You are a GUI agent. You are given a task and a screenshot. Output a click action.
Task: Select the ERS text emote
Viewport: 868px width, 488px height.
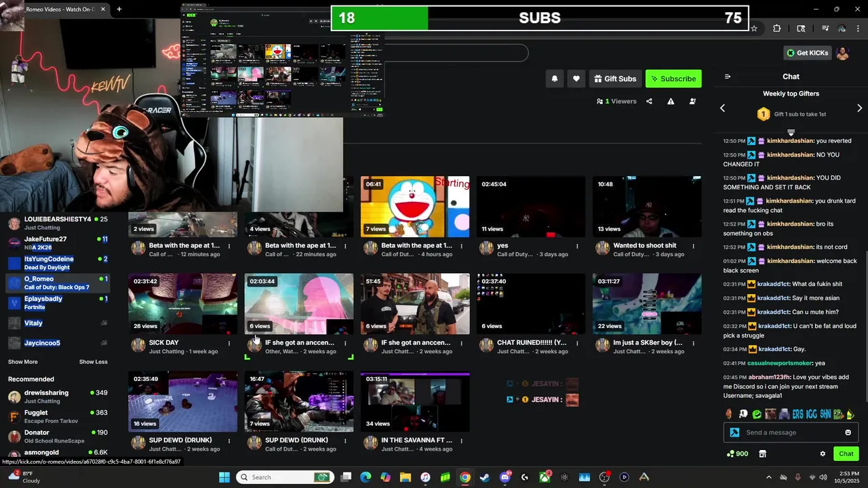[797, 414]
